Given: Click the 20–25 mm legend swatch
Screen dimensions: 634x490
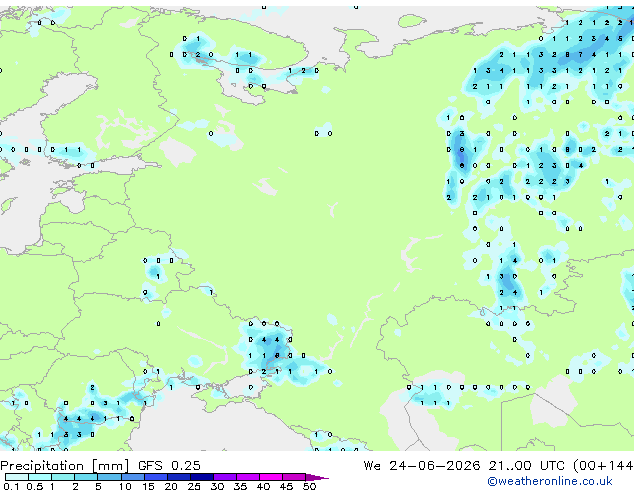Looking at the screenshot, I should pyautogui.click(x=178, y=477).
